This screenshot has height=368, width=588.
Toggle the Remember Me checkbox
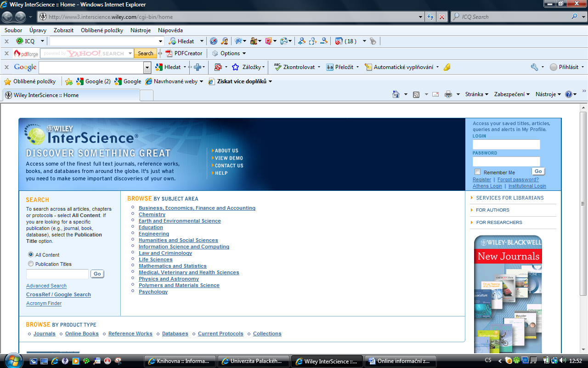[x=477, y=172]
